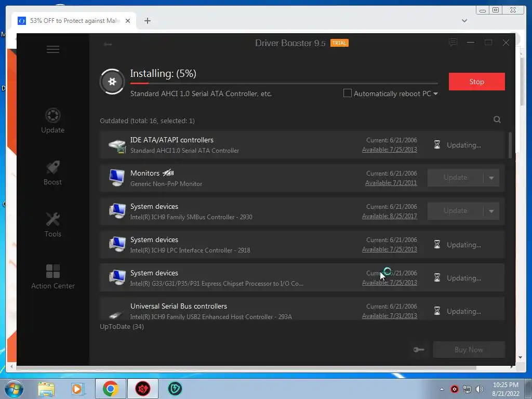The width and height of the screenshot is (532, 399).
Task: Click the hourglass icon on IDE ATA/ATAPI row
Action: pos(437,145)
